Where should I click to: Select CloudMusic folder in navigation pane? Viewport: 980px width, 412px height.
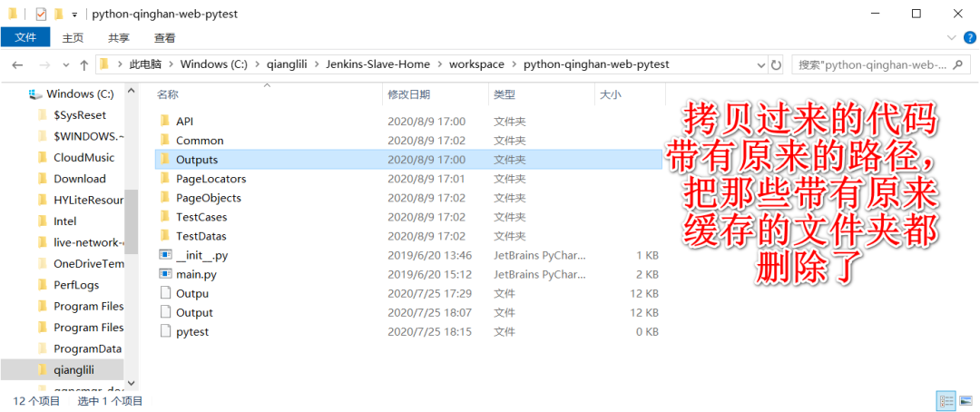pyautogui.click(x=83, y=158)
